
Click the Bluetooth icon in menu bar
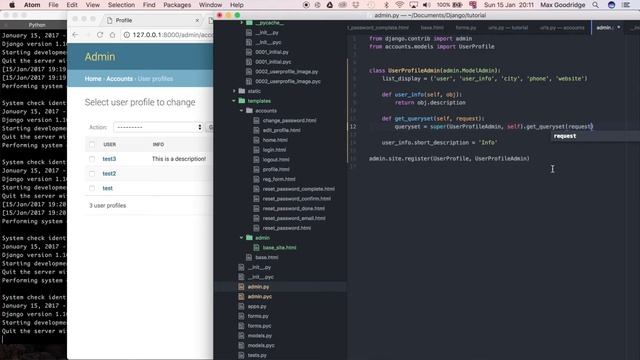(386, 5)
